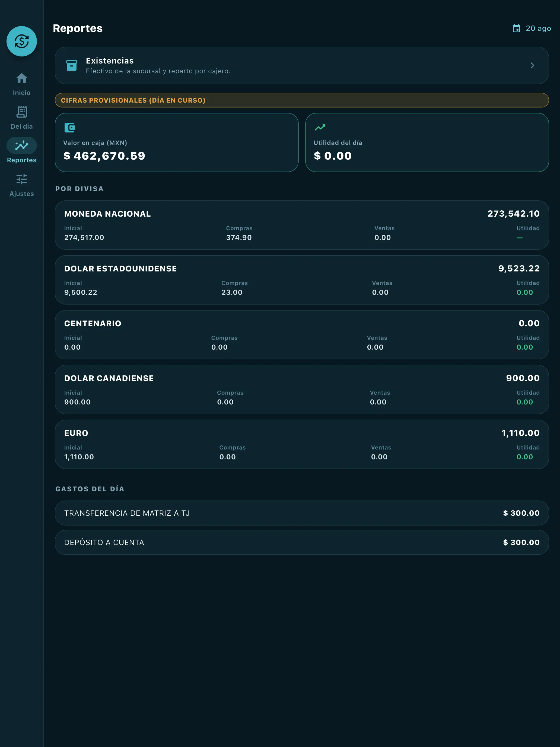Click the Utilidad dash in MONEDA NACIONAL

(520, 238)
